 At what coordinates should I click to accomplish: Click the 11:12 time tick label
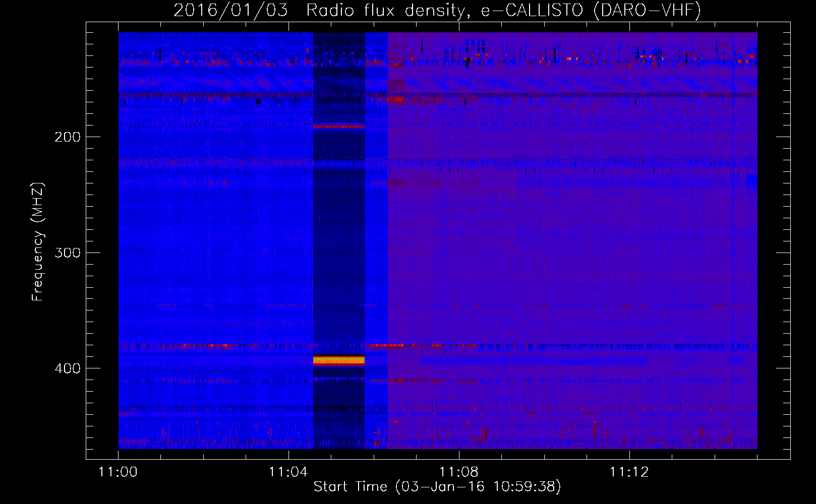pos(629,472)
